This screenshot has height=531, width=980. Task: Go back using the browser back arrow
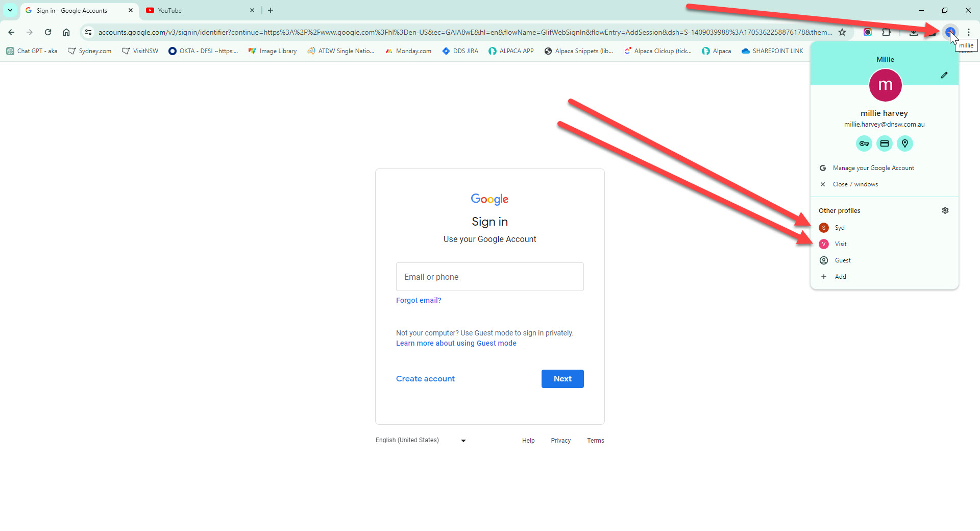[x=11, y=32]
